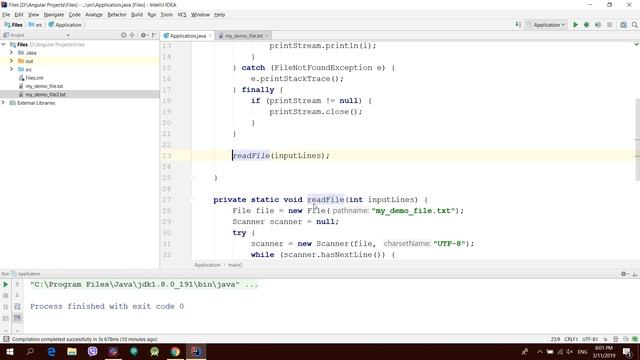Toggle tool window bars icon in the status bar

coord(6,339)
